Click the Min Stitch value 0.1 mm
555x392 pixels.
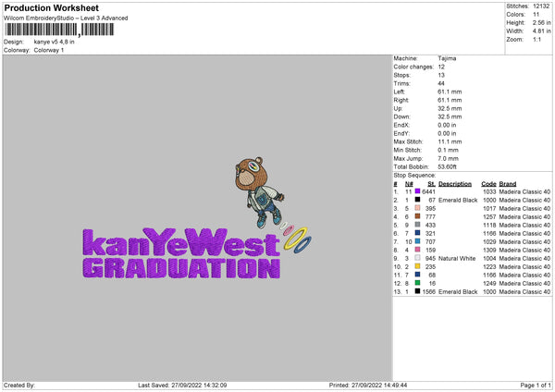448,150
